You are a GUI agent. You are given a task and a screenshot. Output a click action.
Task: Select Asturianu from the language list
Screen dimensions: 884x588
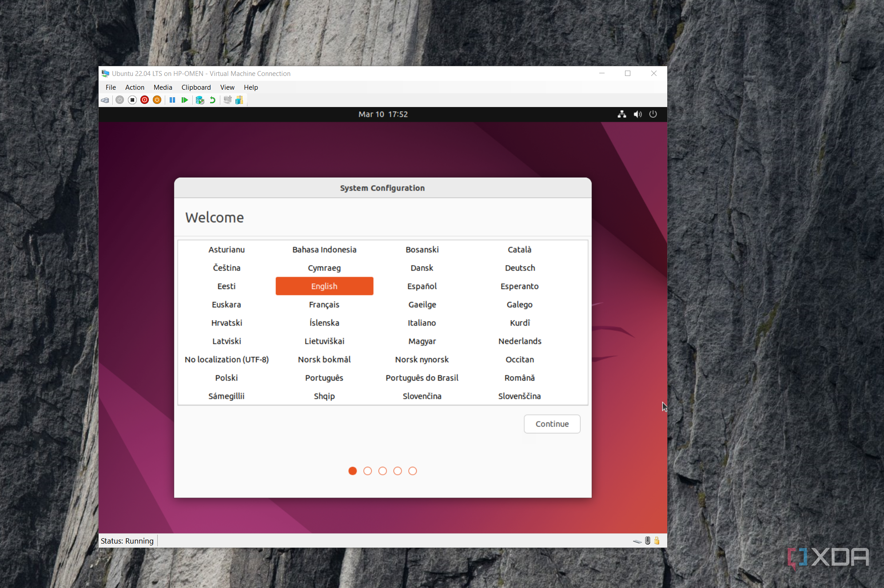[227, 250]
